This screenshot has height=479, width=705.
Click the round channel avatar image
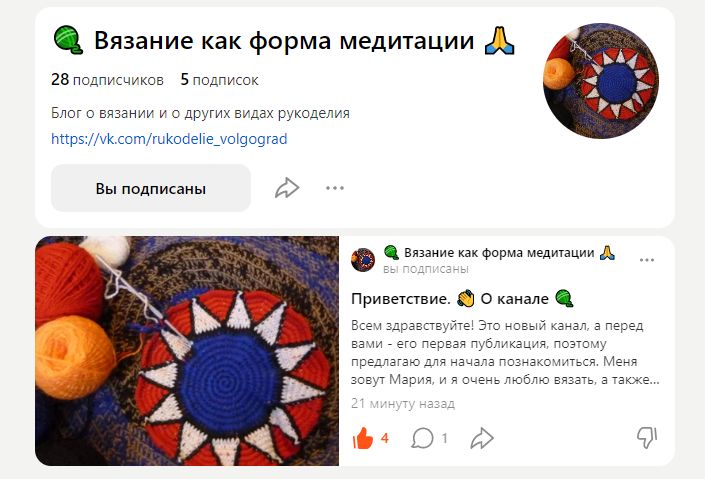coord(601,81)
